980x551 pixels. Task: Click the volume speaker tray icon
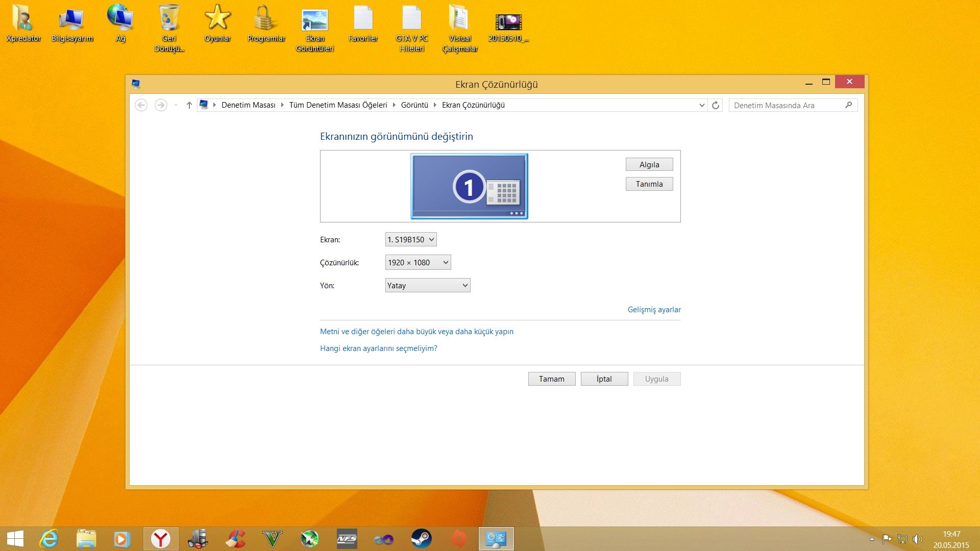(x=917, y=539)
